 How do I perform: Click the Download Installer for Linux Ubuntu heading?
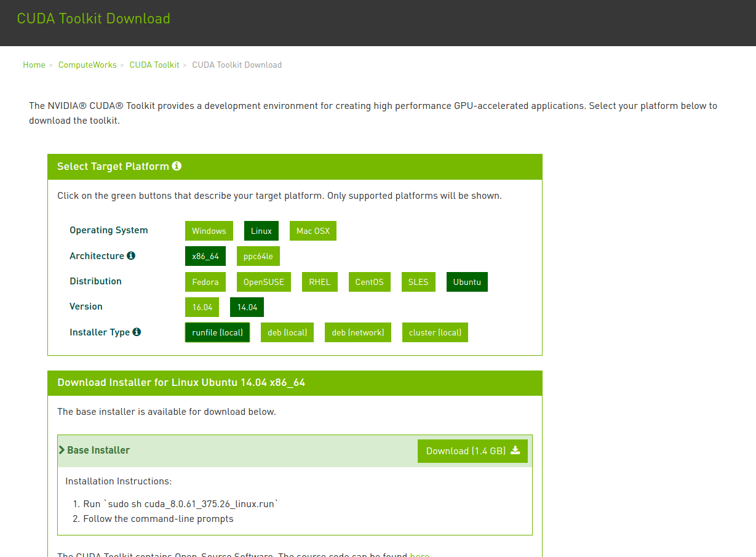[x=181, y=382]
